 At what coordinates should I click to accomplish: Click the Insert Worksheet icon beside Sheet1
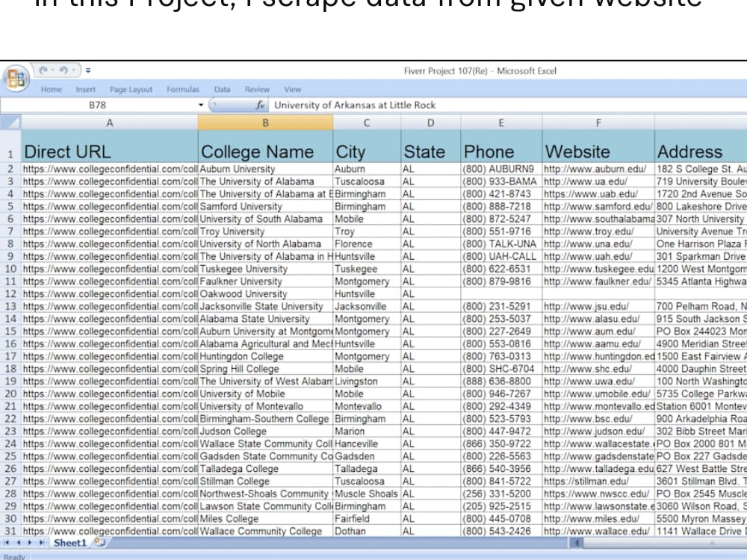(99, 542)
